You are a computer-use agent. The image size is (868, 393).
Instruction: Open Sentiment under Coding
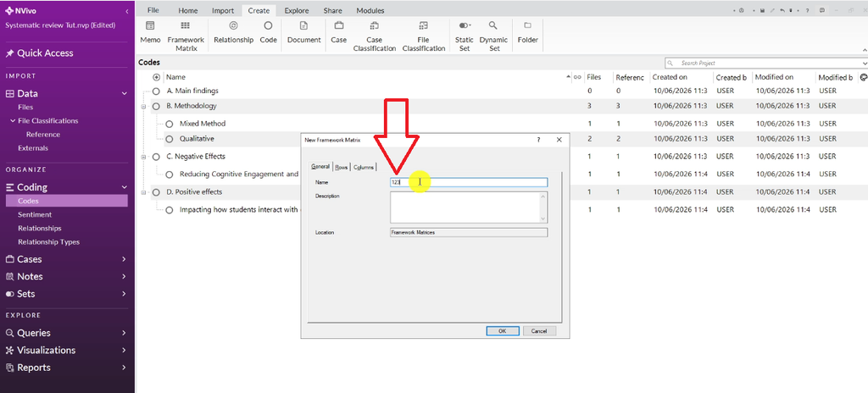click(x=35, y=215)
